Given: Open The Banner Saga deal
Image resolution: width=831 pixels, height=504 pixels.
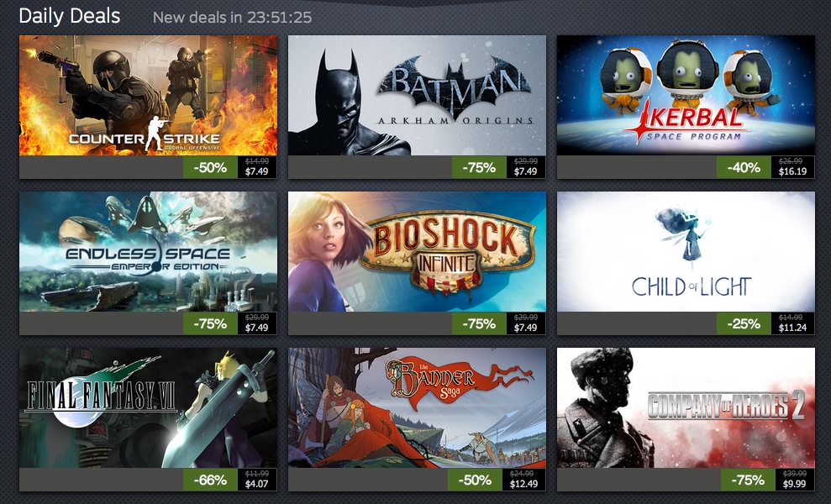Looking at the screenshot, I should click(x=417, y=408).
